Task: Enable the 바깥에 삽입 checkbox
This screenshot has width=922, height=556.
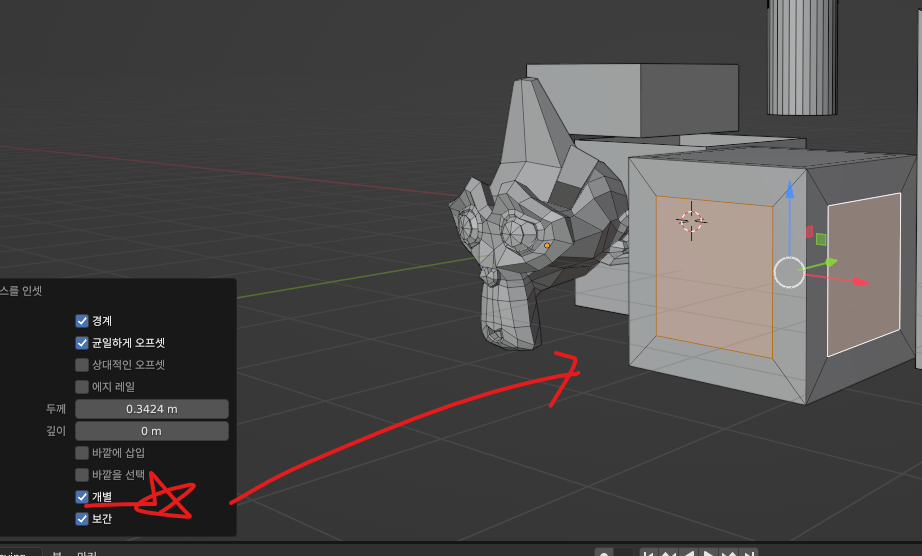Action: [82, 453]
